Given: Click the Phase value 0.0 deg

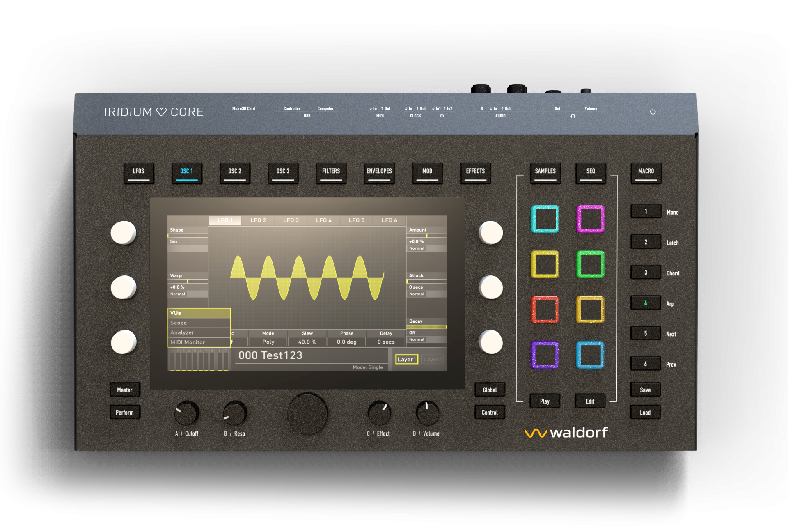Looking at the screenshot, I should click(347, 342).
